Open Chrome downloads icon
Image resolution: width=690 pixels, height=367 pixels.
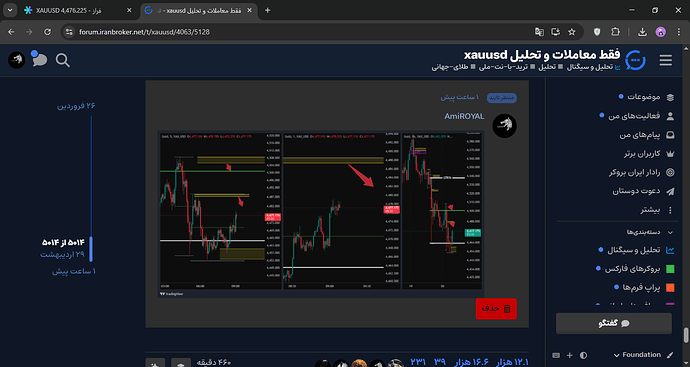[642, 32]
